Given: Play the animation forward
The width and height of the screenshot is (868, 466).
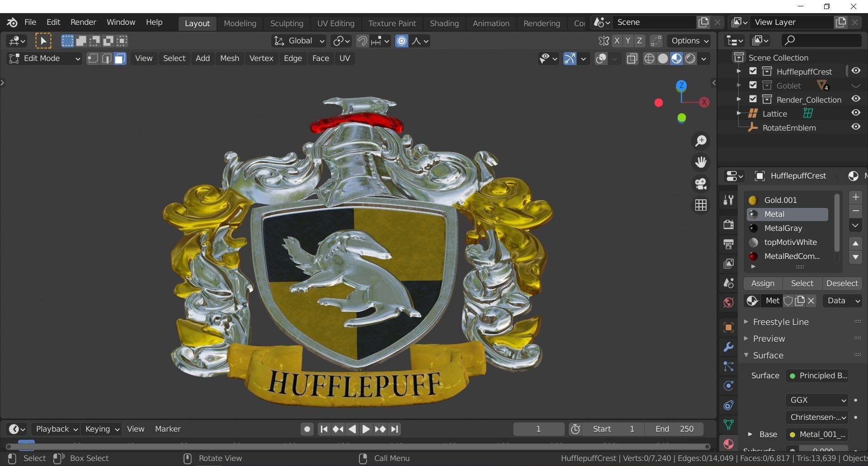Looking at the screenshot, I should tap(366, 429).
